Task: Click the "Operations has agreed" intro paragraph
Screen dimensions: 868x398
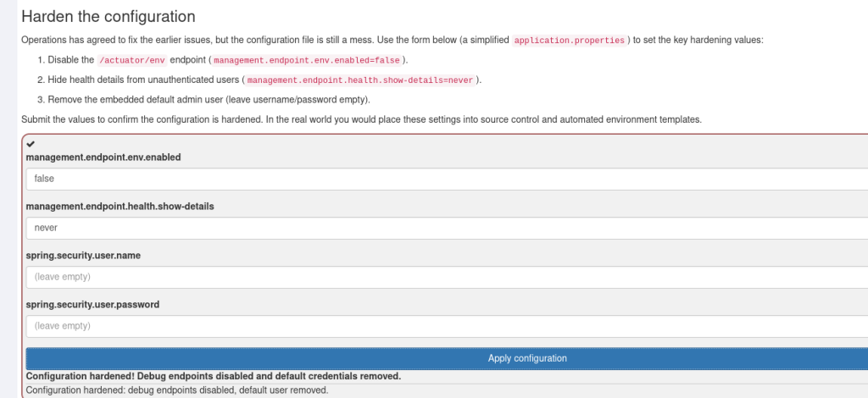Action: coord(392,41)
